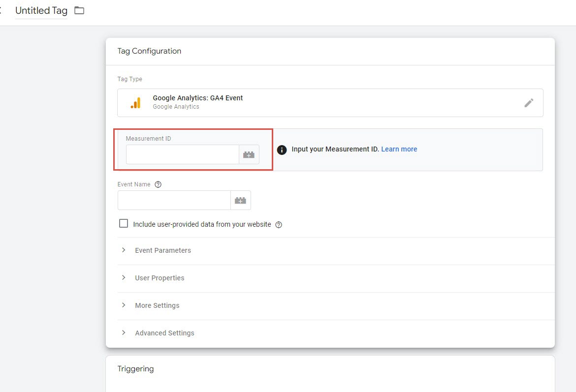Open the Learn more link

[399, 149]
